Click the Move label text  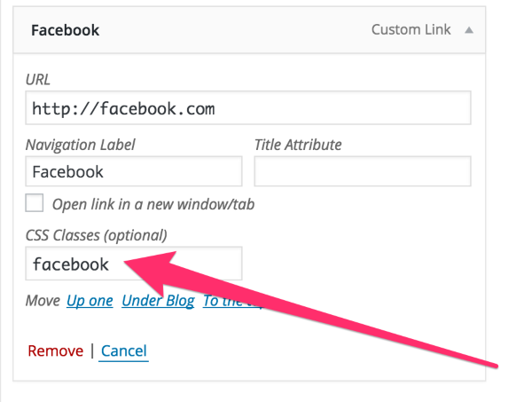tap(43, 301)
